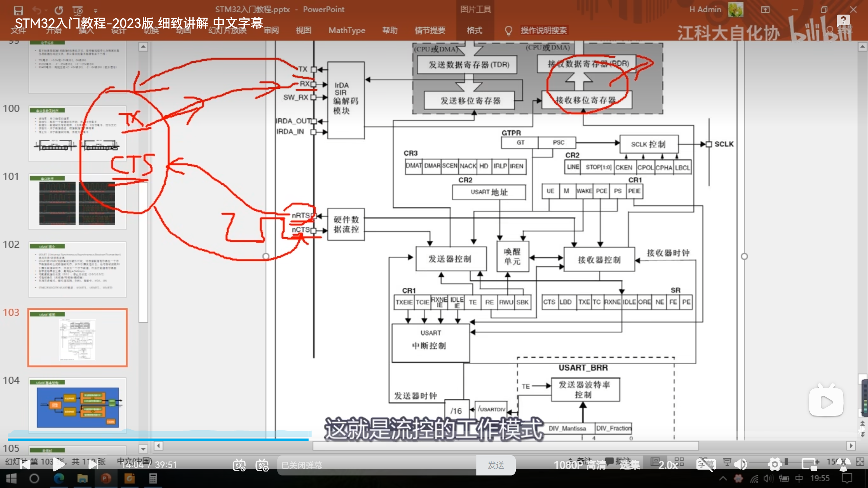
Task: Open the 帮助 ribbon tab
Action: point(390,30)
